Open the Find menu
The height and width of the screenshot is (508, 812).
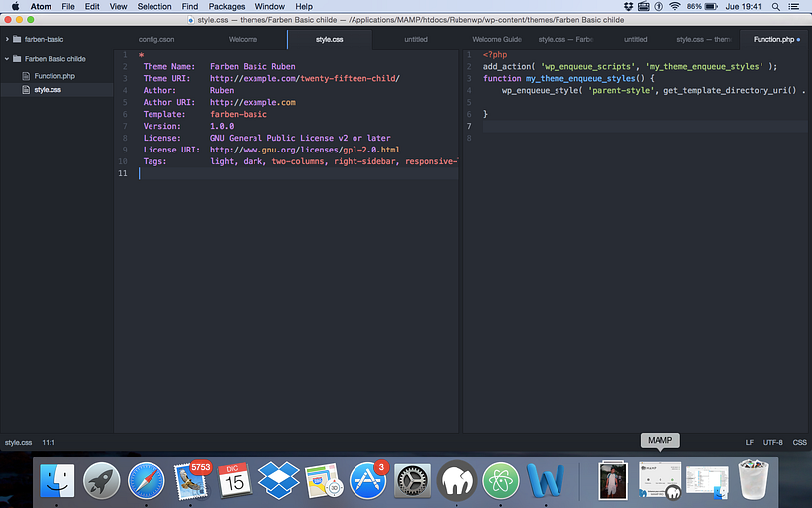(x=189, y=6)
